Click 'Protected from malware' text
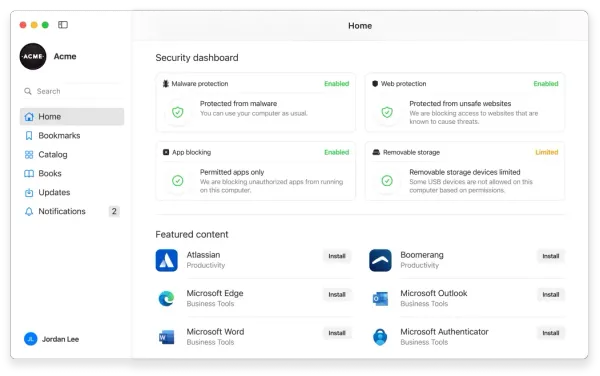The height and width of the screenshot is (376, 600). click(x=238, y=104)
